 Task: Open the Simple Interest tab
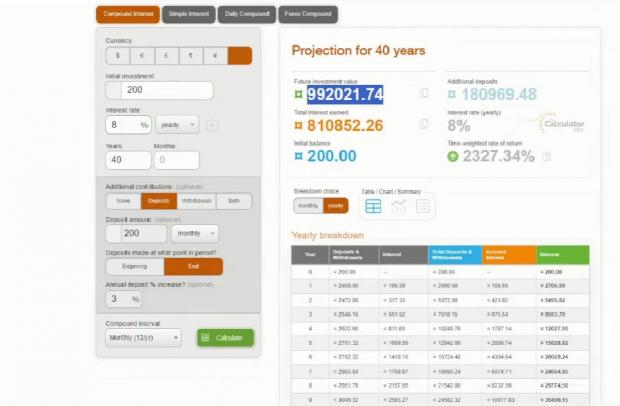coord(189,15)
